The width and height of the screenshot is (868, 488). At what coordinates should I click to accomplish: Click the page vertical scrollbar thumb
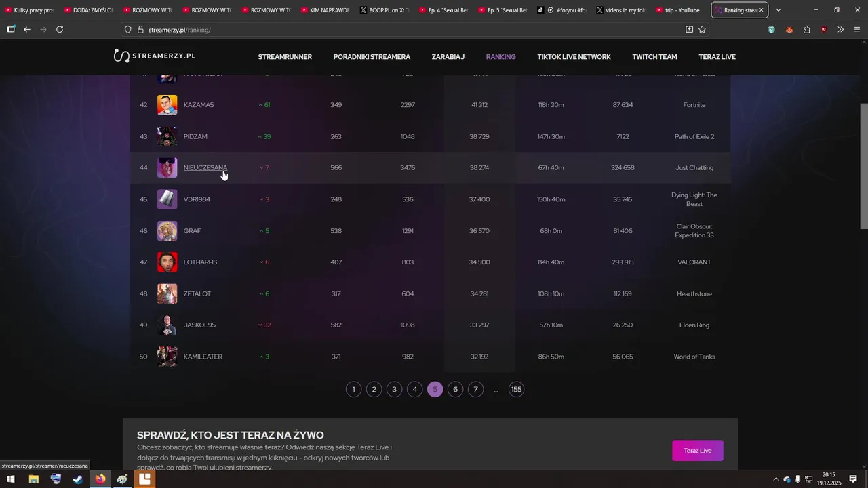point(864,166)
